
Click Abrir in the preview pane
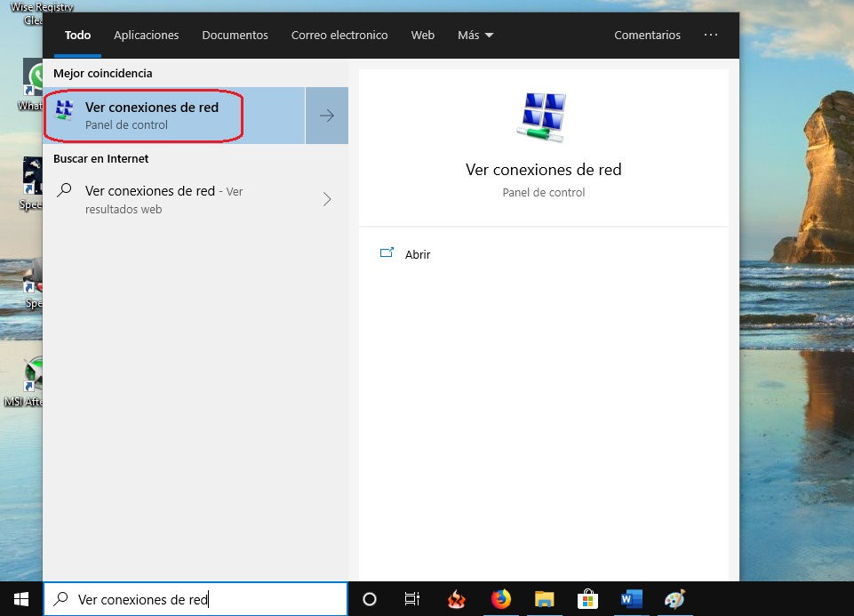417,254
